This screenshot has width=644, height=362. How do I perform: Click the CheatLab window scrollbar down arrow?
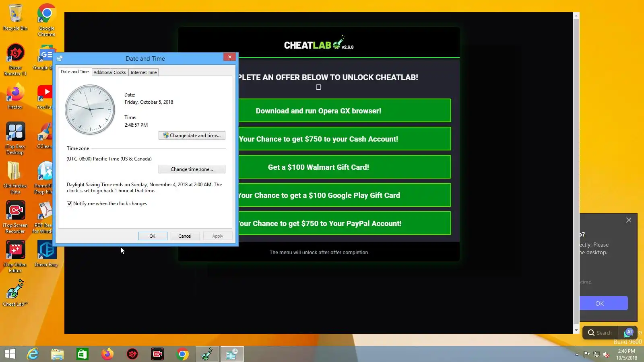[x=576, y=330]
